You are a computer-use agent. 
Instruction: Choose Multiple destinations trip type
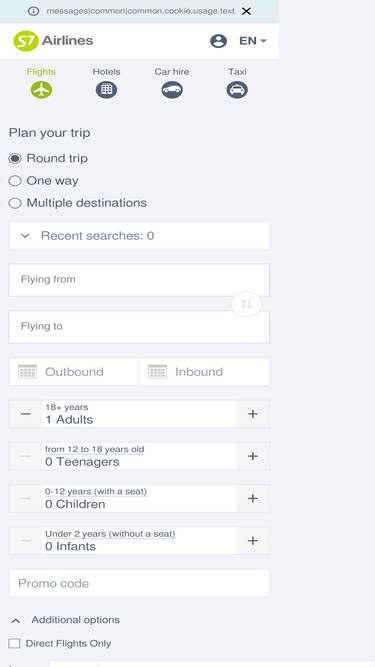(15, 203)
